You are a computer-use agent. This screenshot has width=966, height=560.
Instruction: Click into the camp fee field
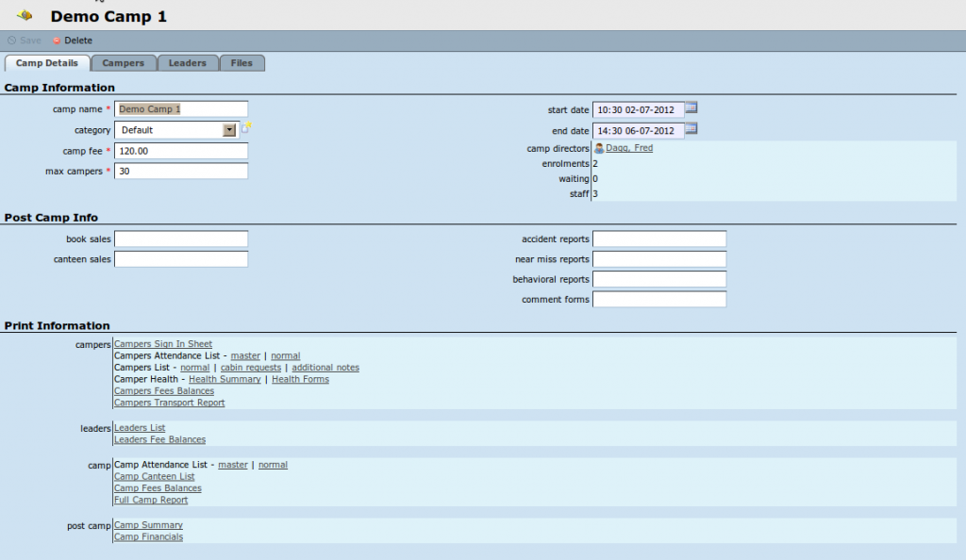pyautogui.click(x=181, y=151)
